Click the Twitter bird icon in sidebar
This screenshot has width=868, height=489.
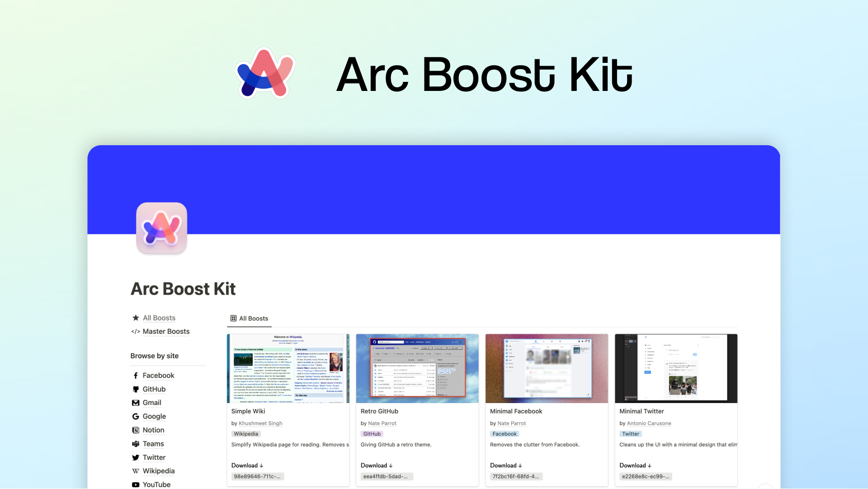[x=136, y=457]
